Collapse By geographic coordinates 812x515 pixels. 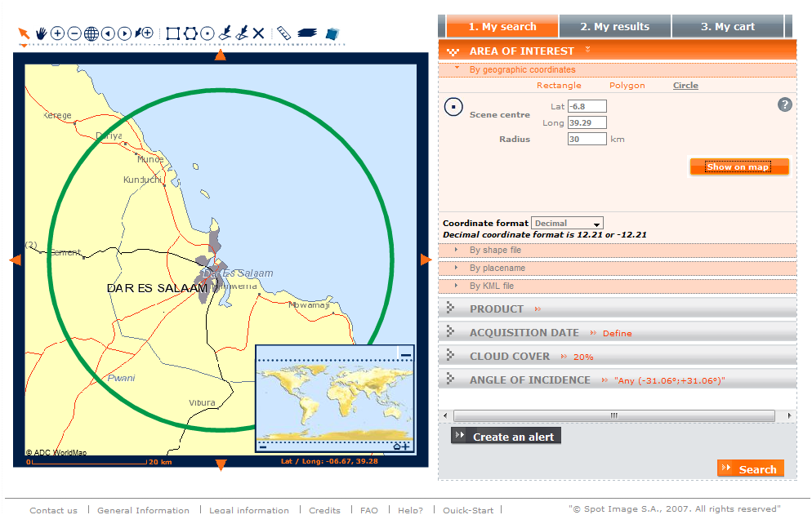point(618,69)
